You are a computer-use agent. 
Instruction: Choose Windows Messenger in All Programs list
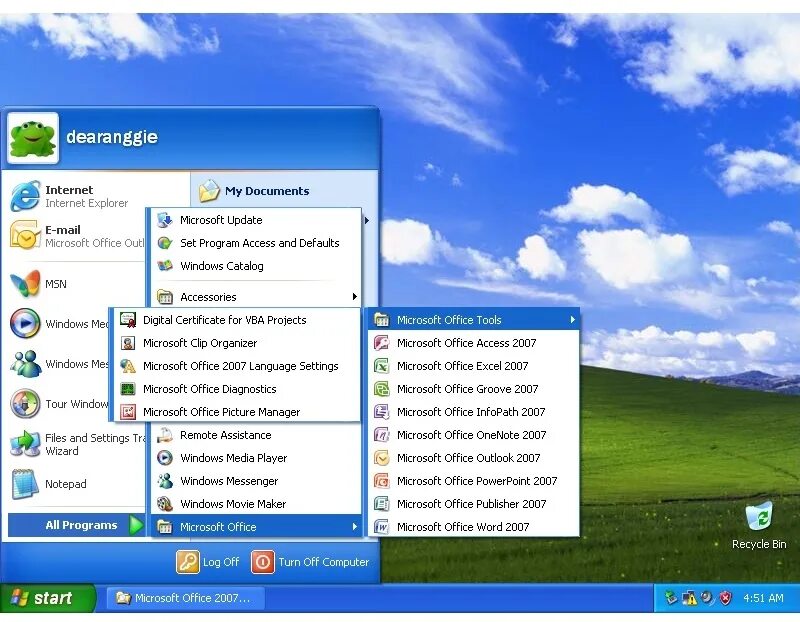(x=256, y=481)
